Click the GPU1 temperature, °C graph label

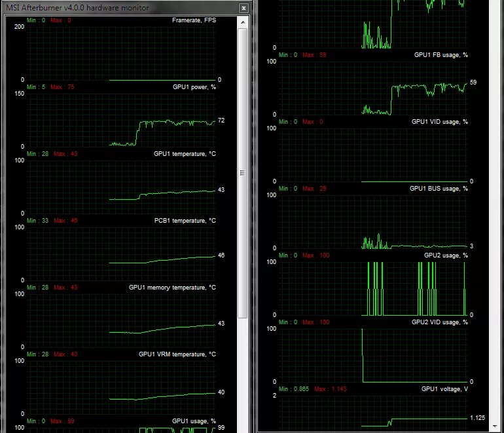pos(185,154)
